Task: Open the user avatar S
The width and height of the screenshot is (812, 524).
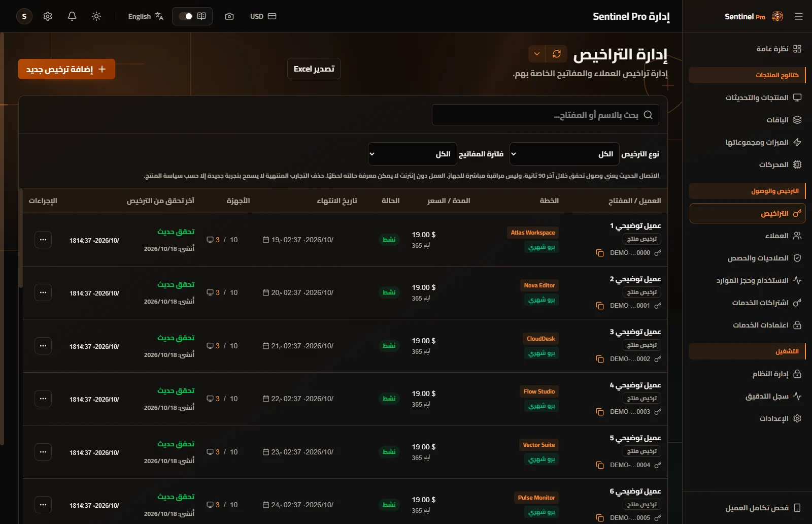Action: 24,16
